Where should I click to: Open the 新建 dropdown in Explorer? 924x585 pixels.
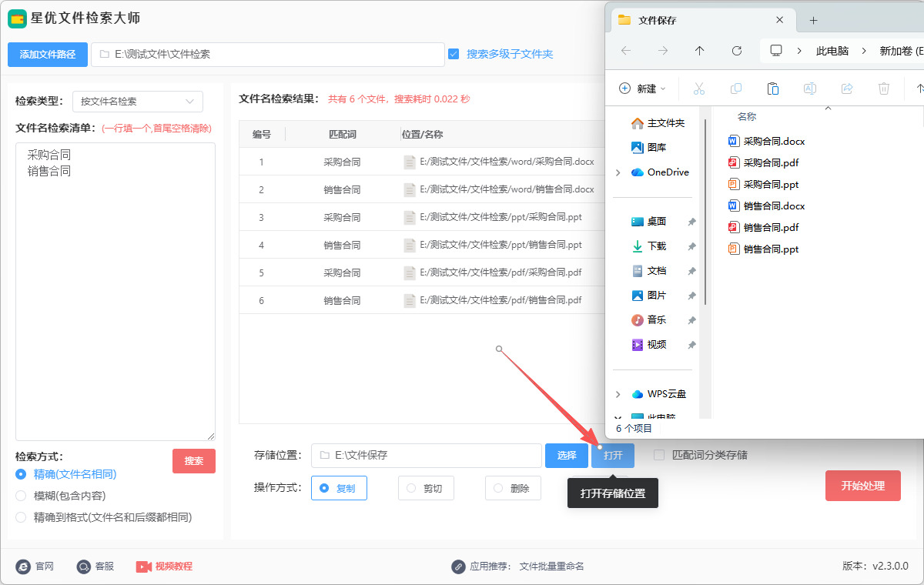pos(643,89)
